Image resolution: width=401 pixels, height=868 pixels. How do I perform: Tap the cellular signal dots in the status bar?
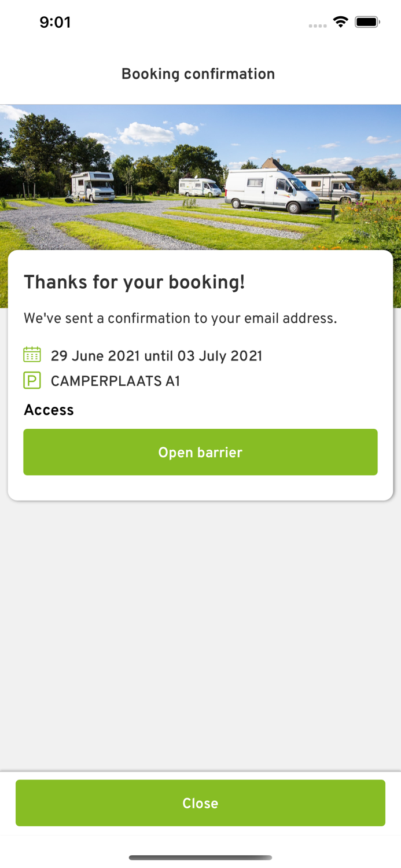pos(318,24)
